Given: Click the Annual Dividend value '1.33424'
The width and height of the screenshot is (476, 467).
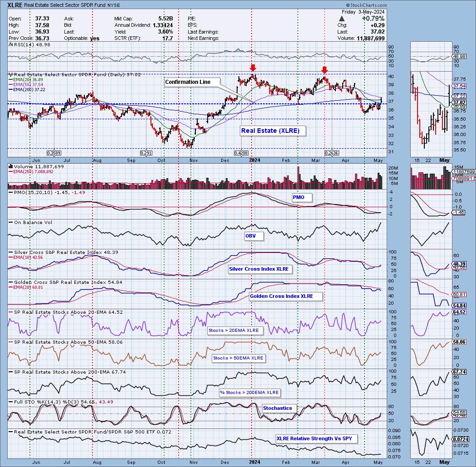Looking at the screenshot, I should tap(163, 25).
